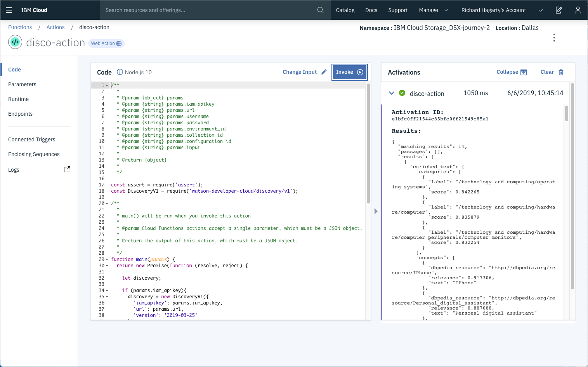Click the search magnifier icon
This screenshot has height=367, width=588.
point(320,10)
